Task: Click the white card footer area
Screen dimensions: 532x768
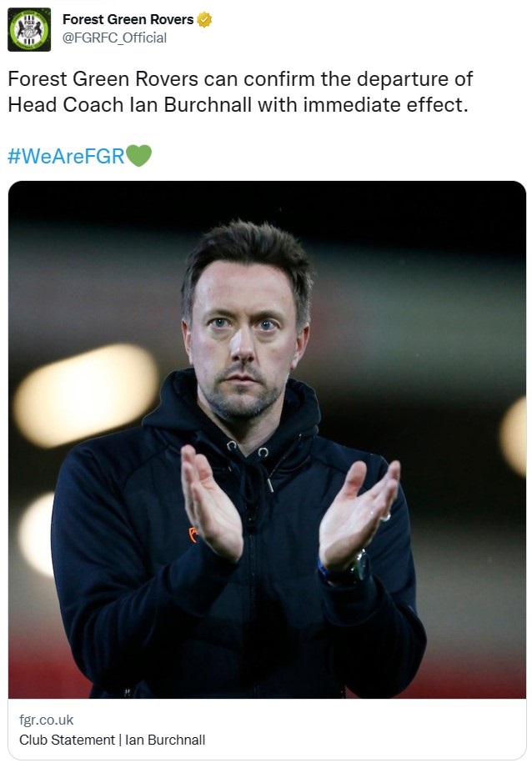Action: click(267, 730)
